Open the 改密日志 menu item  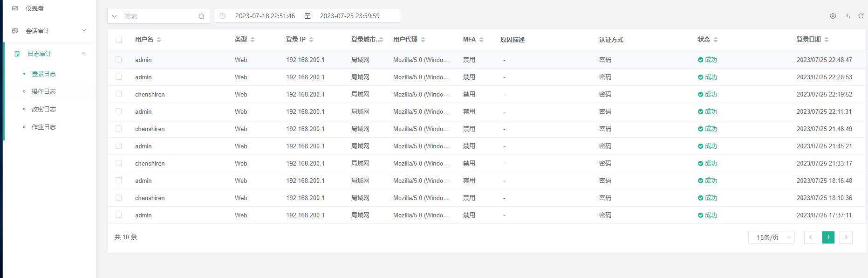click(44, 109)
